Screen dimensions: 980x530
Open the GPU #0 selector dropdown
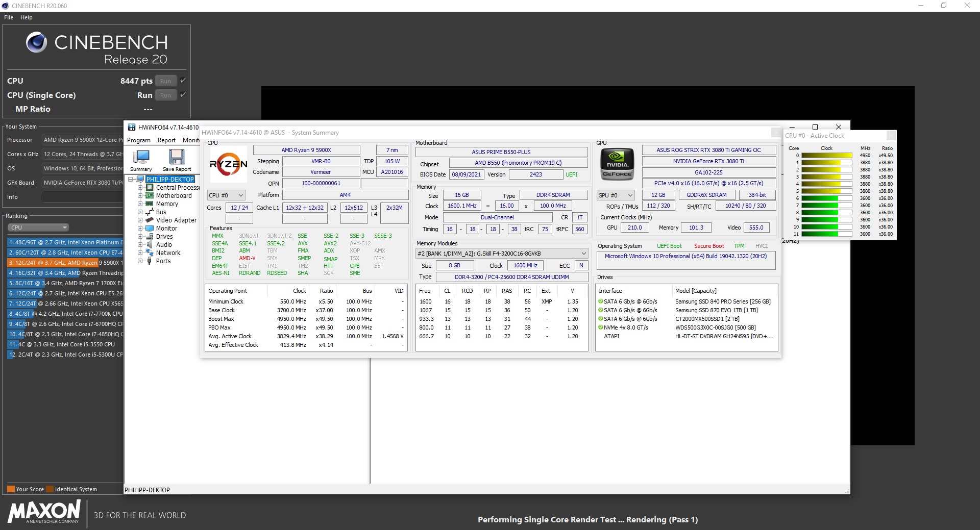tap(616, 195)
